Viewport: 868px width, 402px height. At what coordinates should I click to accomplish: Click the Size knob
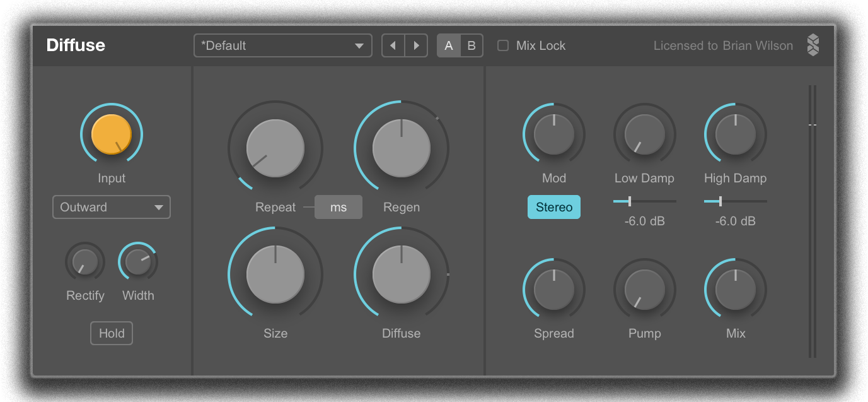click(x=275, y=275)
